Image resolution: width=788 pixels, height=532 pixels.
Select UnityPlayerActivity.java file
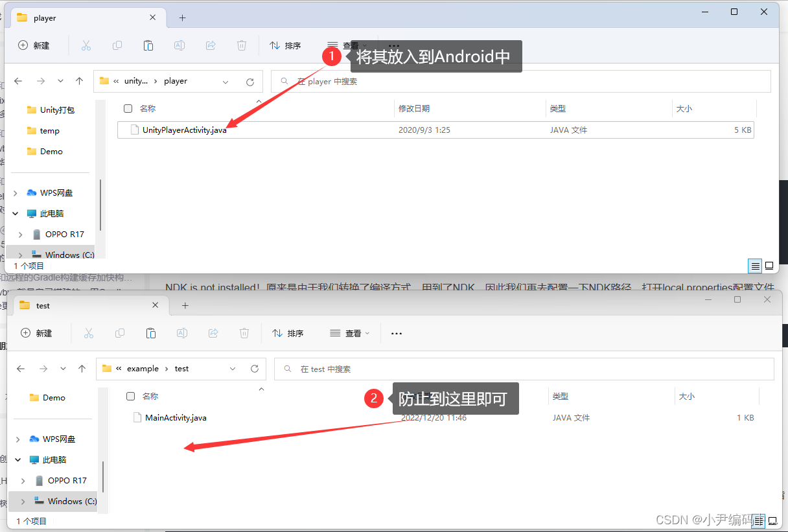pos(436,130)
